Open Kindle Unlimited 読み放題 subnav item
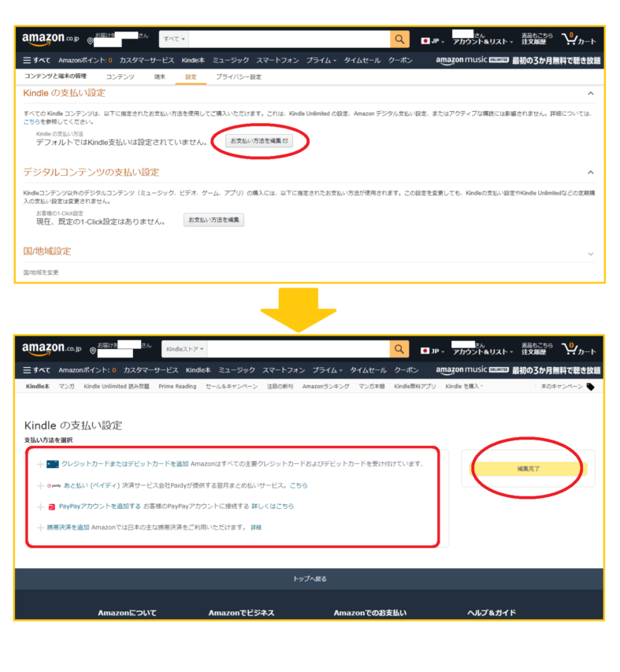The height and width of the screenshot is (672, 620). pos(117,387)
